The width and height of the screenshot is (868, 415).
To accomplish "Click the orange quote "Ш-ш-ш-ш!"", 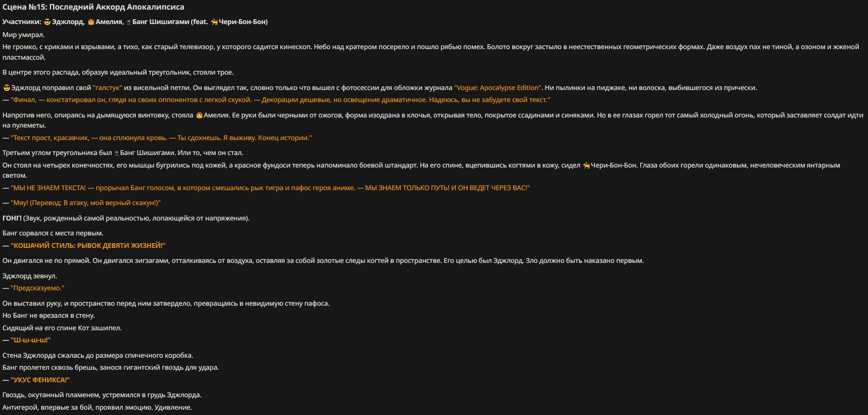I will [31, 340].
